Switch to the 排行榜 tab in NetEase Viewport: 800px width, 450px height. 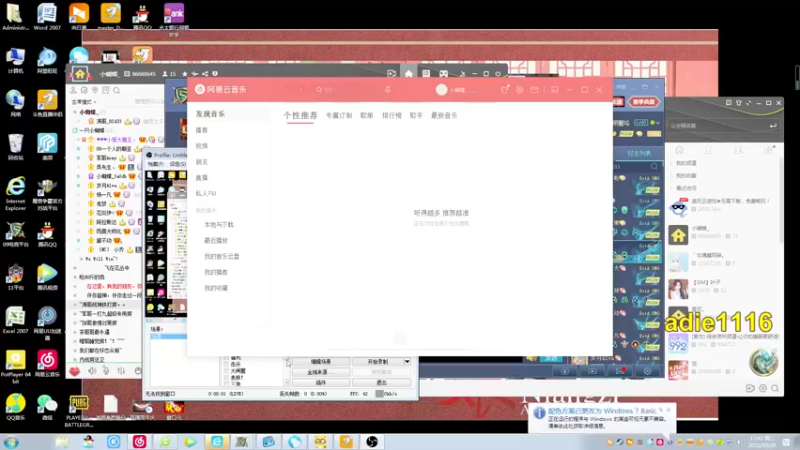(392, 116)
